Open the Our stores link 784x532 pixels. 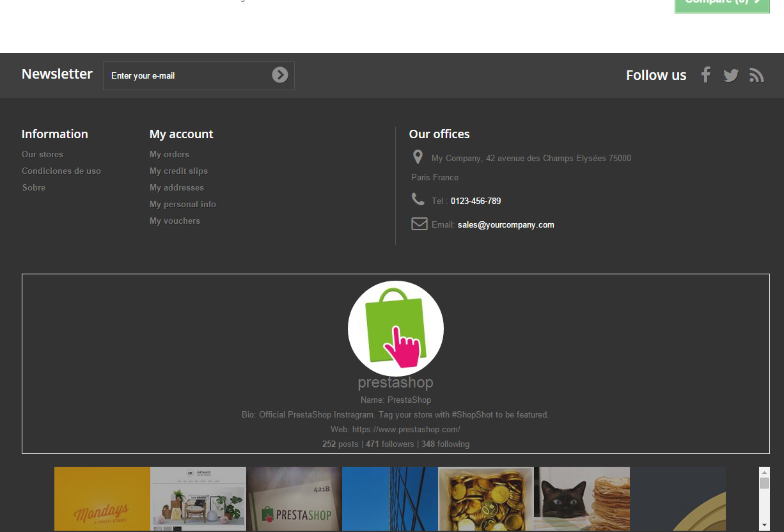click(42, 154)
